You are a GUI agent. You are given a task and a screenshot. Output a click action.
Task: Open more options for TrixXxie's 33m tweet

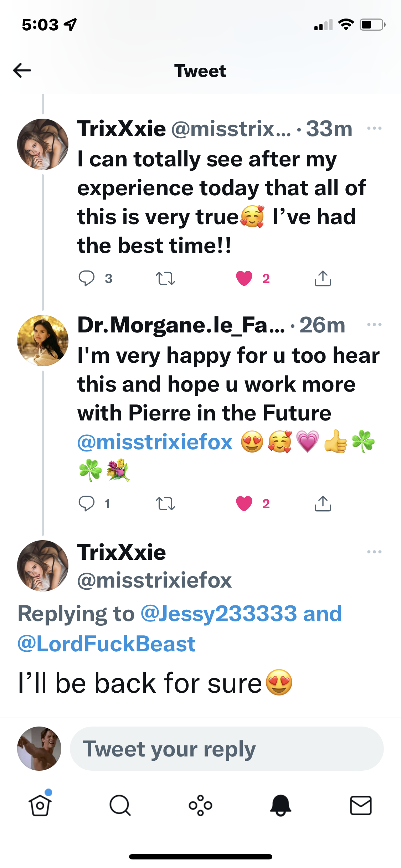pos(374,128)
